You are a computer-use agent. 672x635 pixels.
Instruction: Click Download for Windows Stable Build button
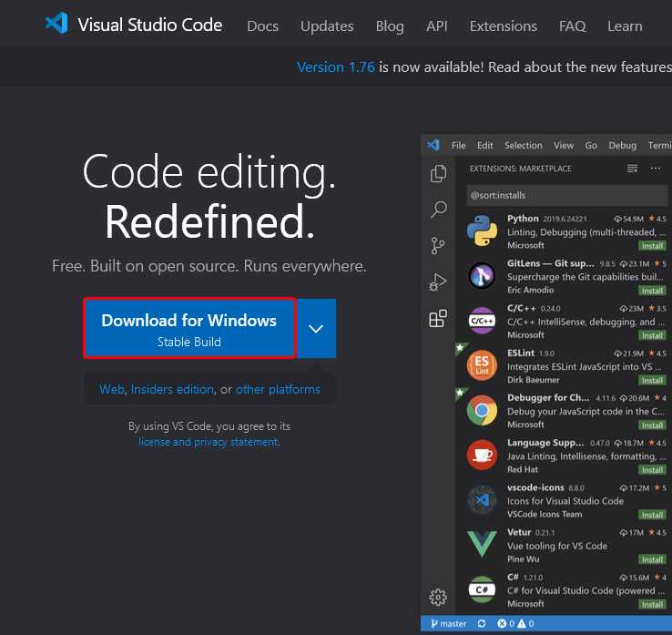[x=189, y=329]
